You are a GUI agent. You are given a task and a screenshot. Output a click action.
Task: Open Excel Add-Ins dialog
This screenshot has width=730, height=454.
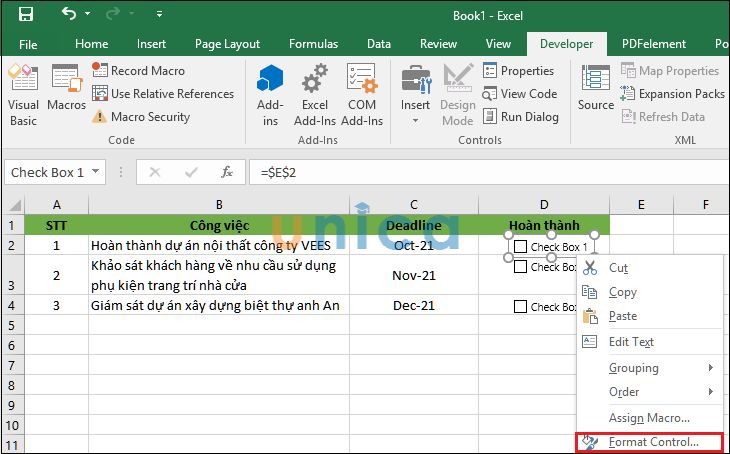coord(315,95)
